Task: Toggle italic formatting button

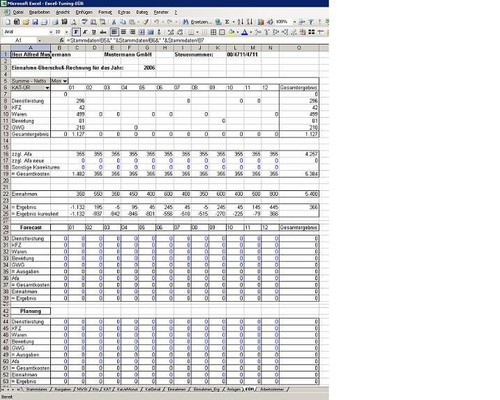Action: [85, 32]
